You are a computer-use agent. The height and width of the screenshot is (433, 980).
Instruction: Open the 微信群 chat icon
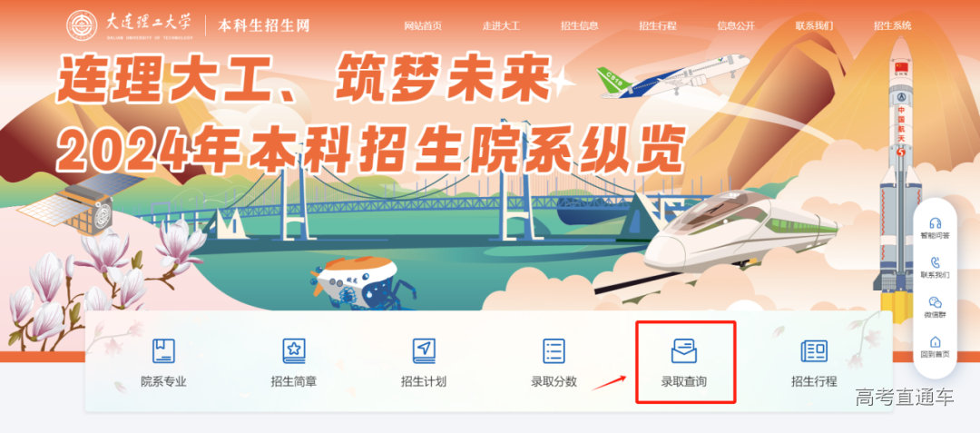click(935, 302)
